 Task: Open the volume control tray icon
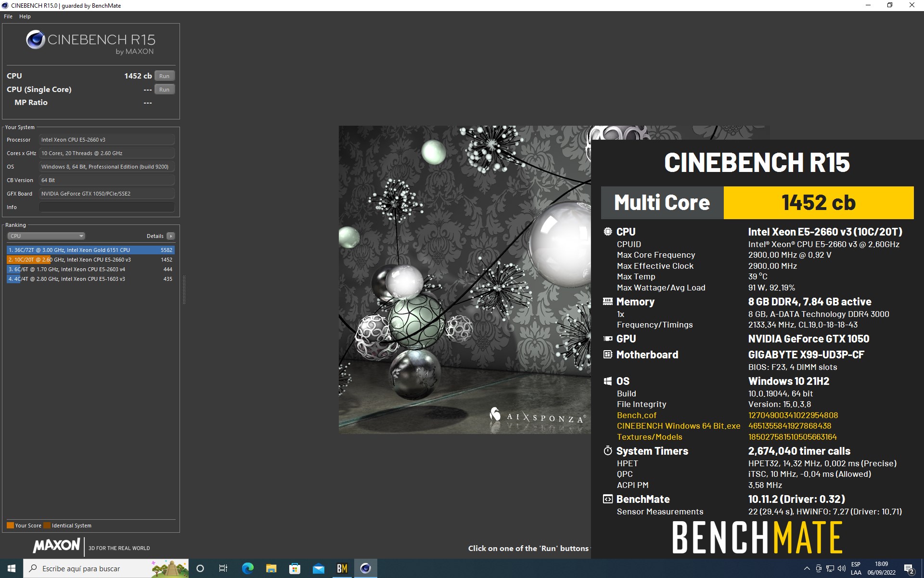[x=842, y=568]
